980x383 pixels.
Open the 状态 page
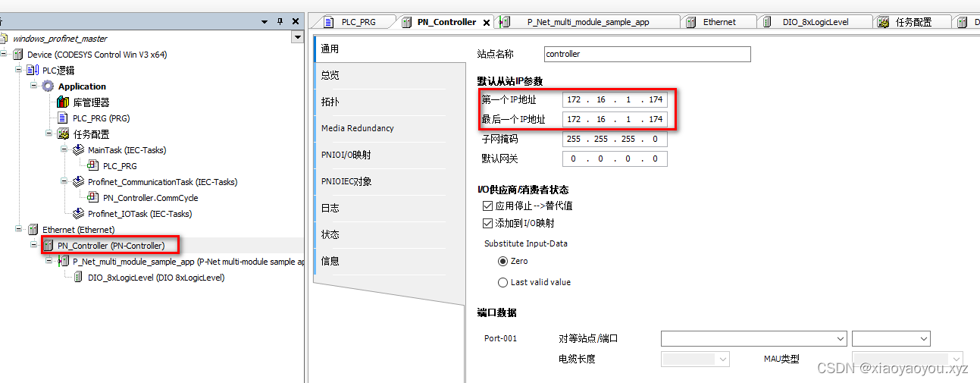pyautogui.click(x=389, y=234)
